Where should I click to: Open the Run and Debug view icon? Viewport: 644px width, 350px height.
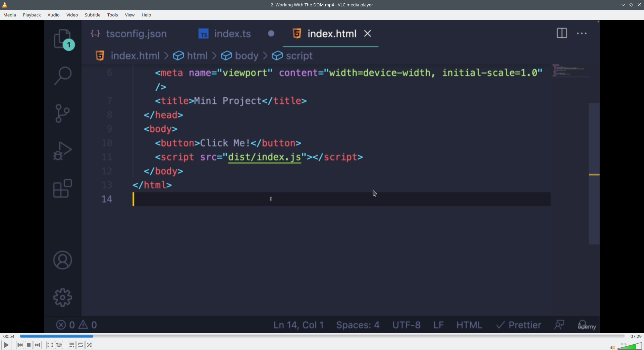coord(62,151)
